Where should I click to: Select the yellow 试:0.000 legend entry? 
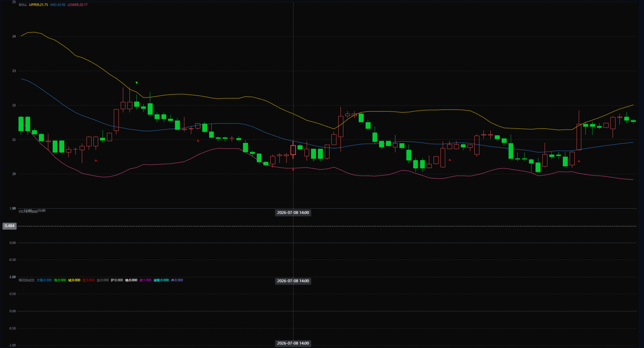74,280
